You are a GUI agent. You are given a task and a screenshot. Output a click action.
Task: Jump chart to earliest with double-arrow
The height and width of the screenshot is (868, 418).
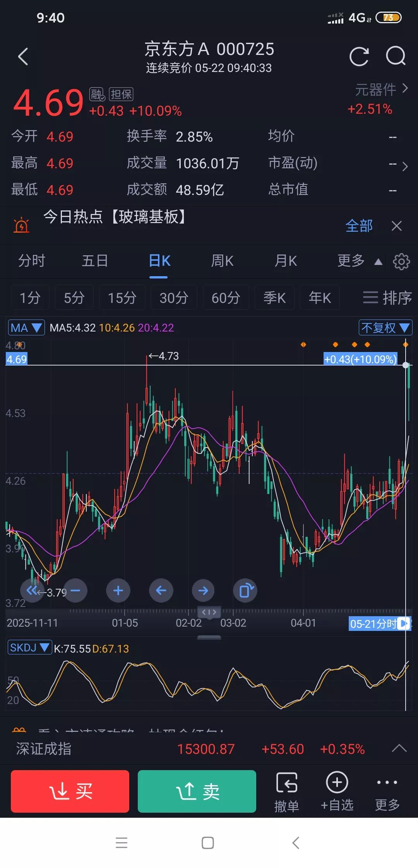pyautogui.click(x=32, y=591)
